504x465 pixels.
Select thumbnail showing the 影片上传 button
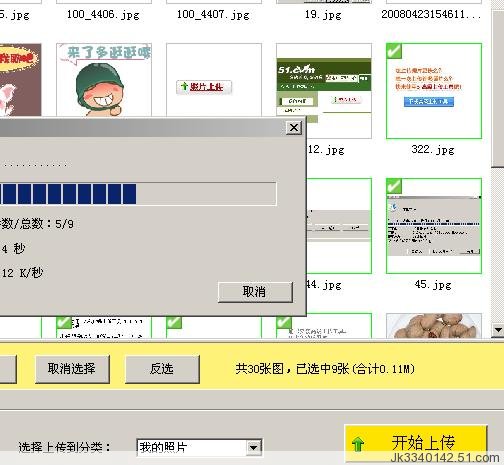[214, 80]
